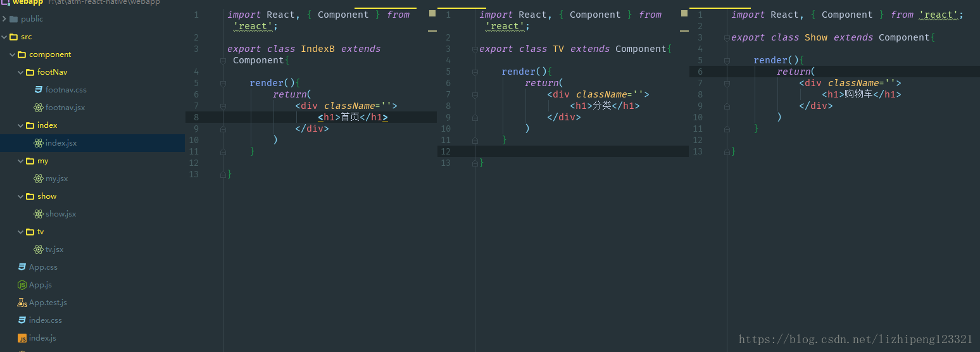The width and height of the screenshot is (980, 352).
Task: Click the yellow inspection indicator of the TV editor
Action: click(x=684, y=13)
